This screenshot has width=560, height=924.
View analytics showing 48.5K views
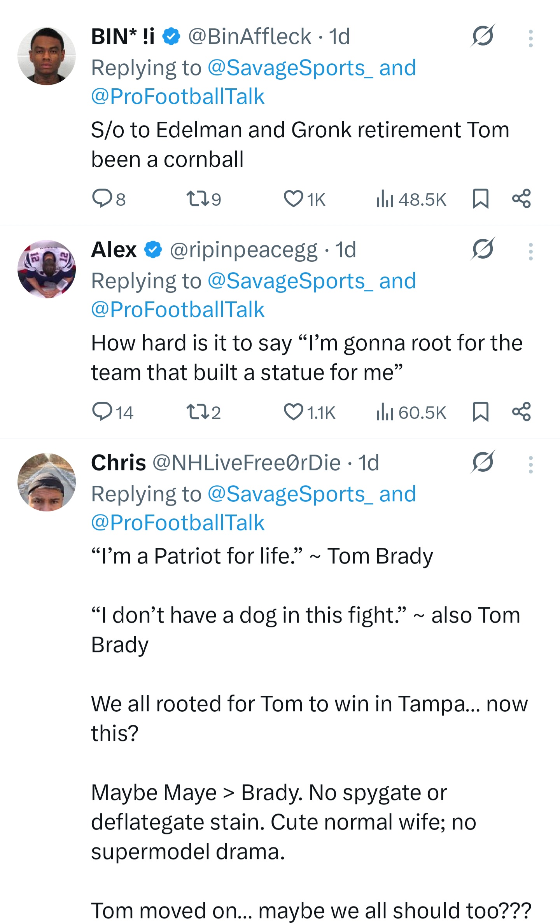pyautogui.click(x=385, y=199)
